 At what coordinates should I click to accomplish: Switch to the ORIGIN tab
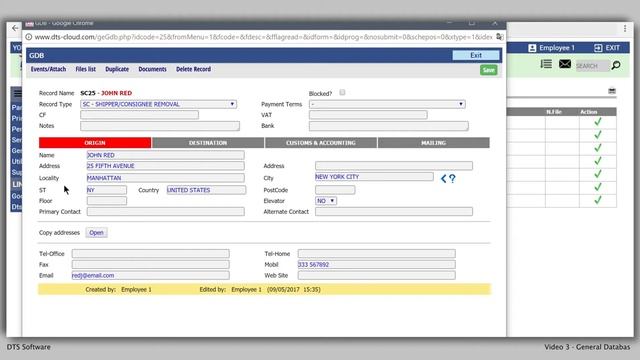pyautogui.click(x=95, y=143)
